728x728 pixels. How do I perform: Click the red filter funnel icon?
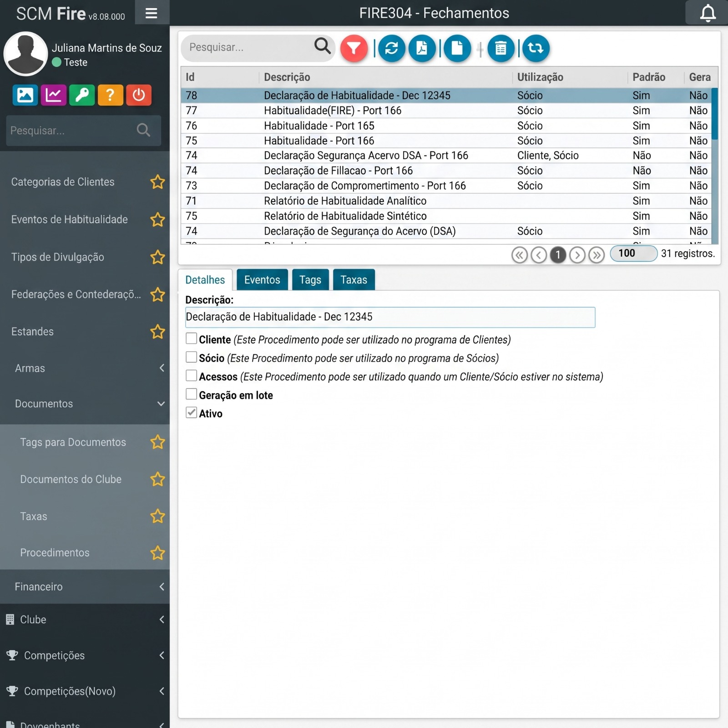click(354, 48)
